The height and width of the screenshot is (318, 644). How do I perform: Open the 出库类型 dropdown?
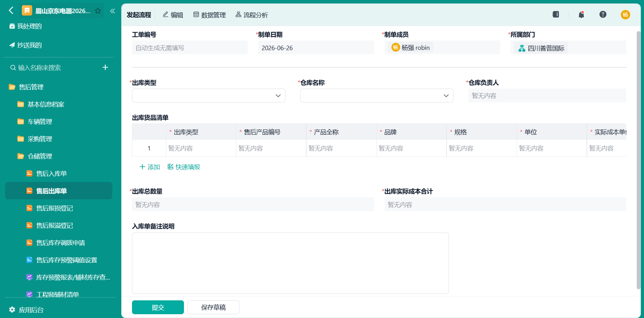pyautogui.click(x=209, y=96)
